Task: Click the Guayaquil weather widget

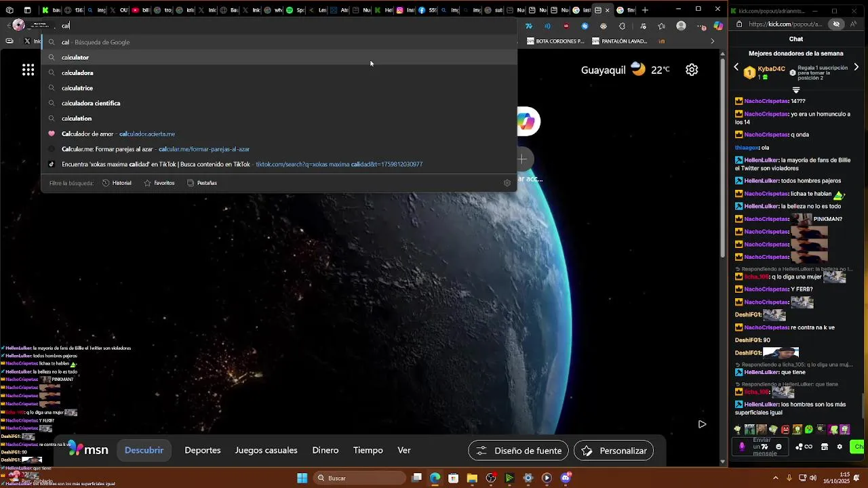Action: (625, 70)
